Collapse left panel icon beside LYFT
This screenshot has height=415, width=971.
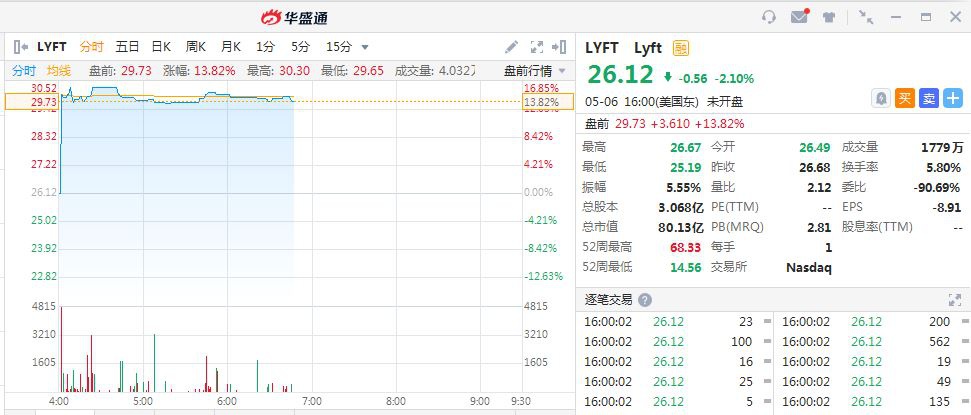[x=21, y=46]
